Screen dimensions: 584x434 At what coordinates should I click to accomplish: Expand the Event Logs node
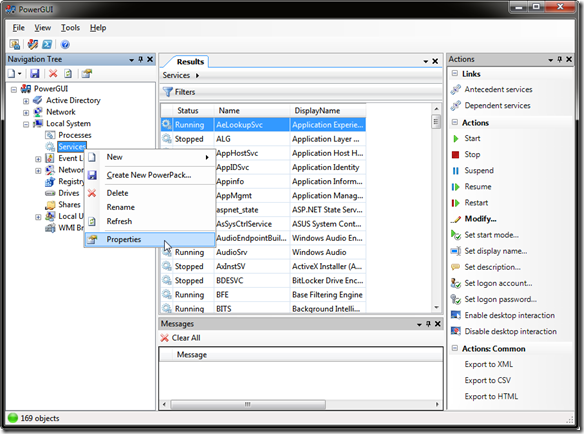pyautogui.click(x=38, y=159)
